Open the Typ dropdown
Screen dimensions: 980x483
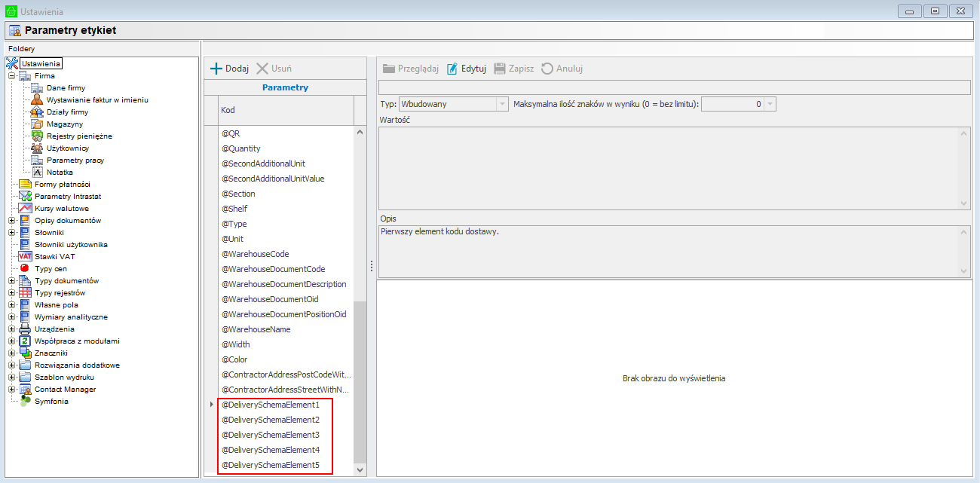pos(502,105)
